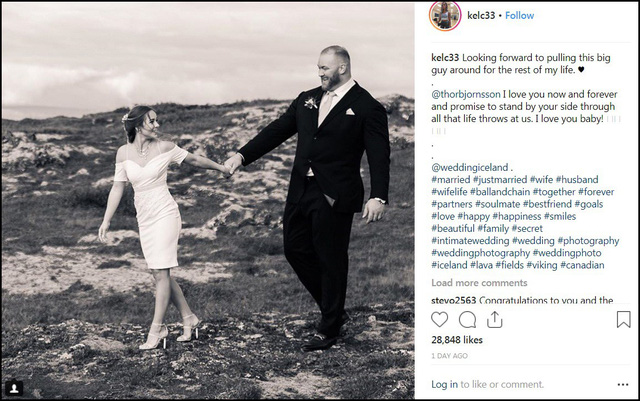Open the three-dot more options menu
The width and height of the screenshot is (640, 401).
click(623, 384)
